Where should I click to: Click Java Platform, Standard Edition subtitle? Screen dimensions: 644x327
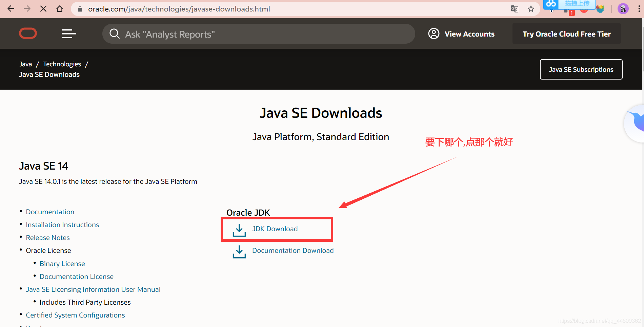(x=321, y=137)
